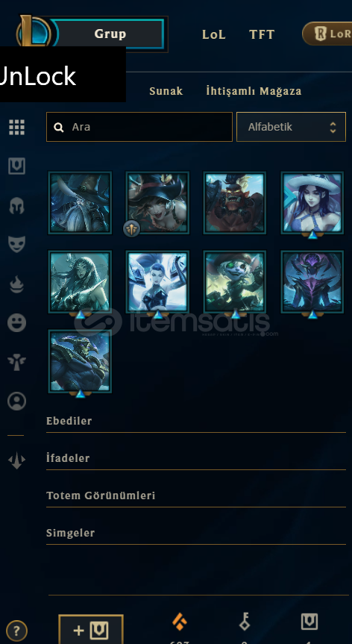Select the Teemo skin shard thumbnail
The width and height of the screenshot is (352, 644).
click(x=235, y=282)
